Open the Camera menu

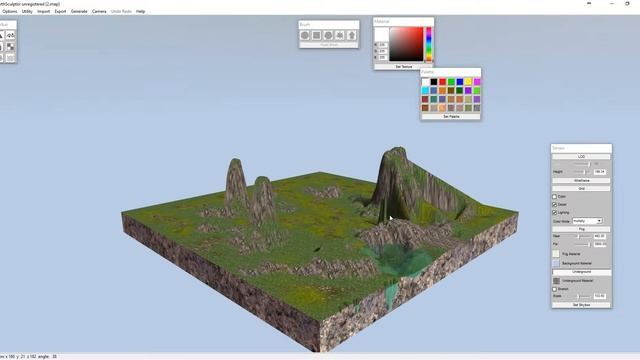coord(99,11)
